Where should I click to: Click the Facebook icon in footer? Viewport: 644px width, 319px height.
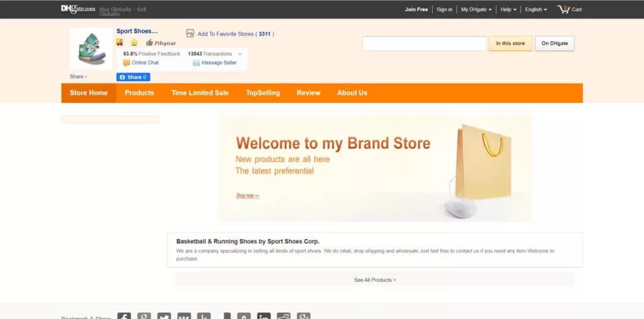point(124,316)
